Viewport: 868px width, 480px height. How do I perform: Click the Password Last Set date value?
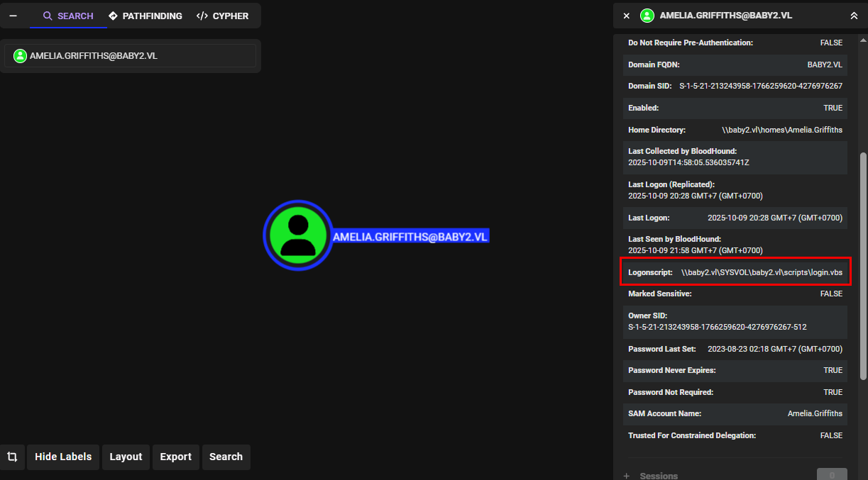click(x=775, y=349)
